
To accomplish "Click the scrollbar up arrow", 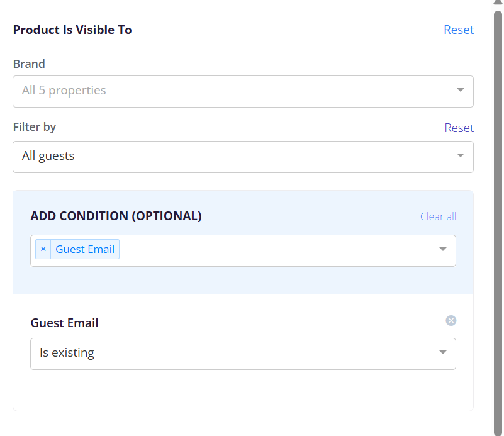I will tap(498, 3).
